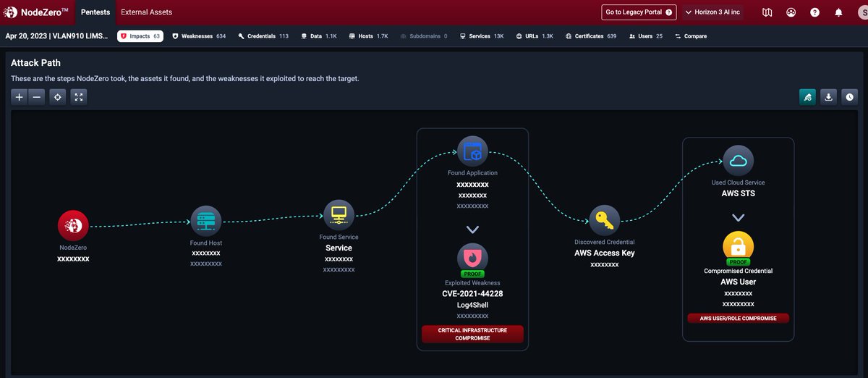Click the Found Host server icon
Viewport: 868px width, 378px height.
click(x=206, y=221)
